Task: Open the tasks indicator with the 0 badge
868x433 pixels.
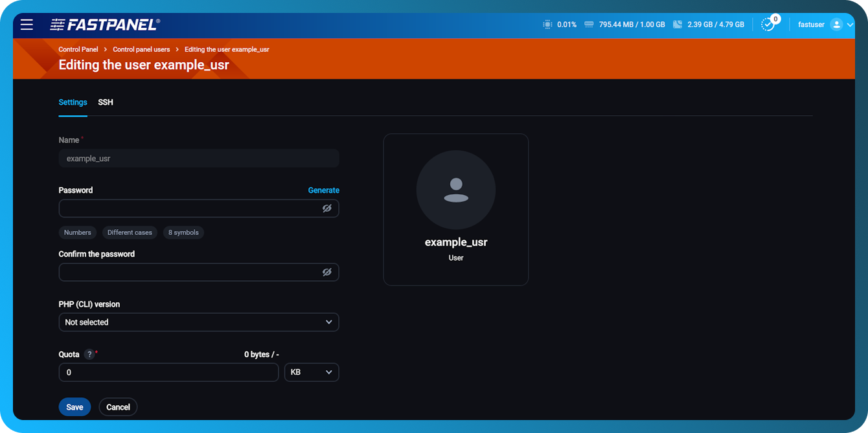Action: tap(768, 24)
